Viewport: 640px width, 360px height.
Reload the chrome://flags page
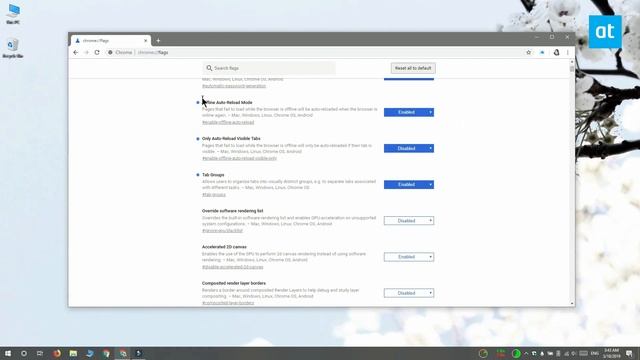97,52
